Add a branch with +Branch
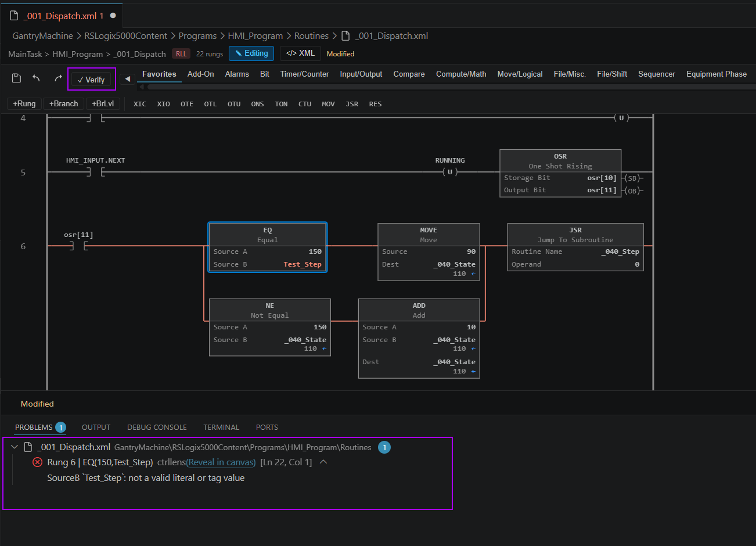This screenshot has height=546, width=756. 64,104
